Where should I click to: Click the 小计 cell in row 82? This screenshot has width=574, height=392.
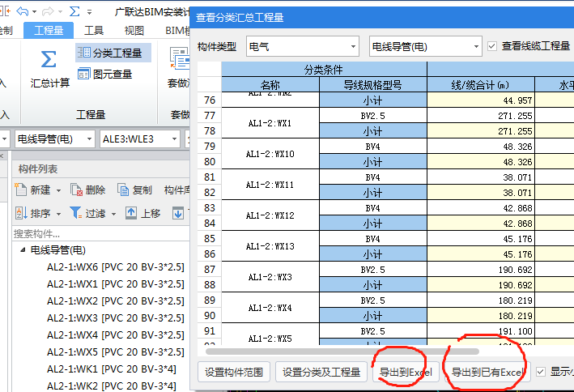click(372, 193)
